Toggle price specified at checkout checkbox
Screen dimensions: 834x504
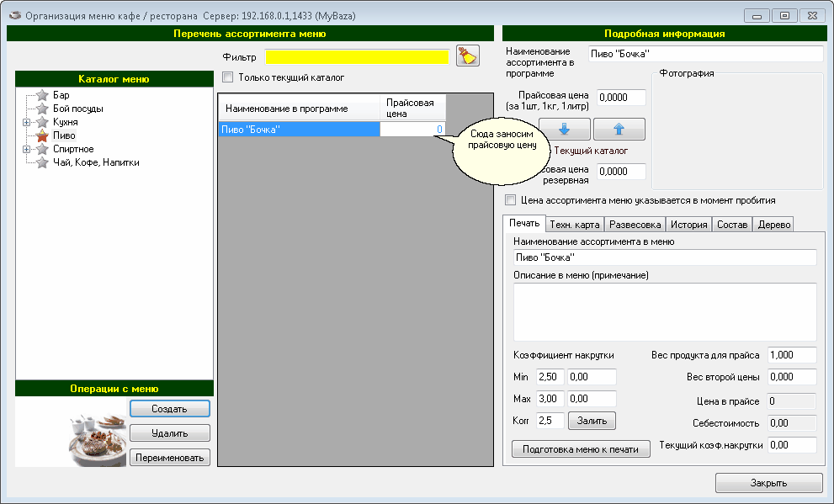click(x=510, y=200)
